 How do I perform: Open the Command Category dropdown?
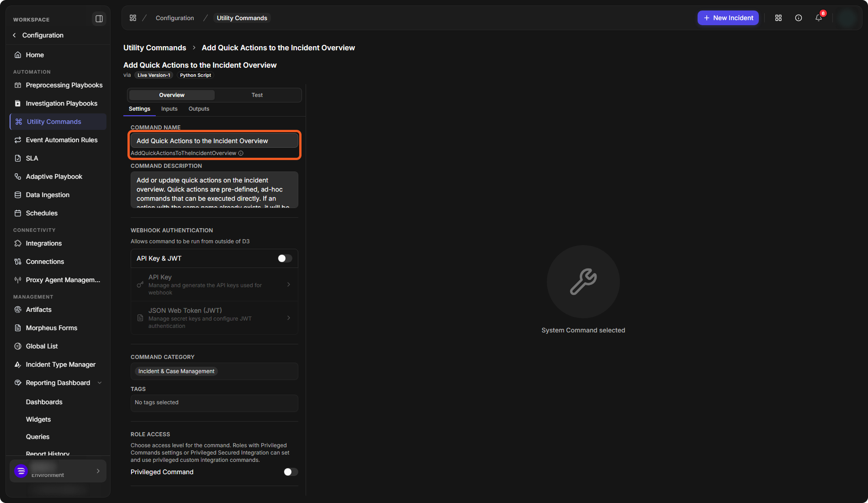point(214,371)
